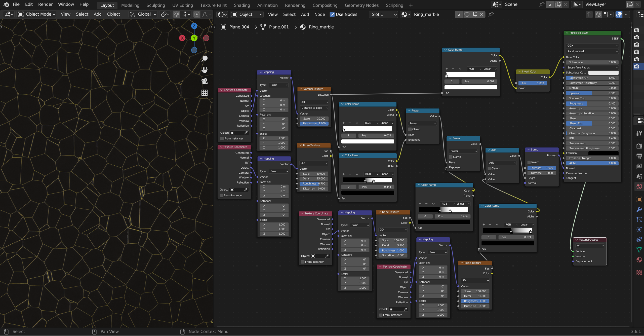Open the Slot 1 dropdown

(383, 14)
